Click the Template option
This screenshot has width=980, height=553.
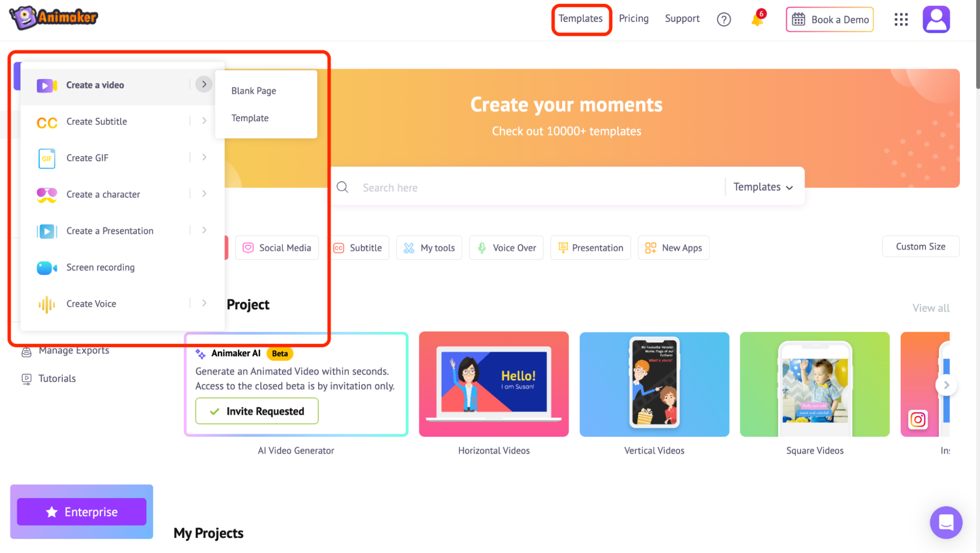click(x=250, y=118)
